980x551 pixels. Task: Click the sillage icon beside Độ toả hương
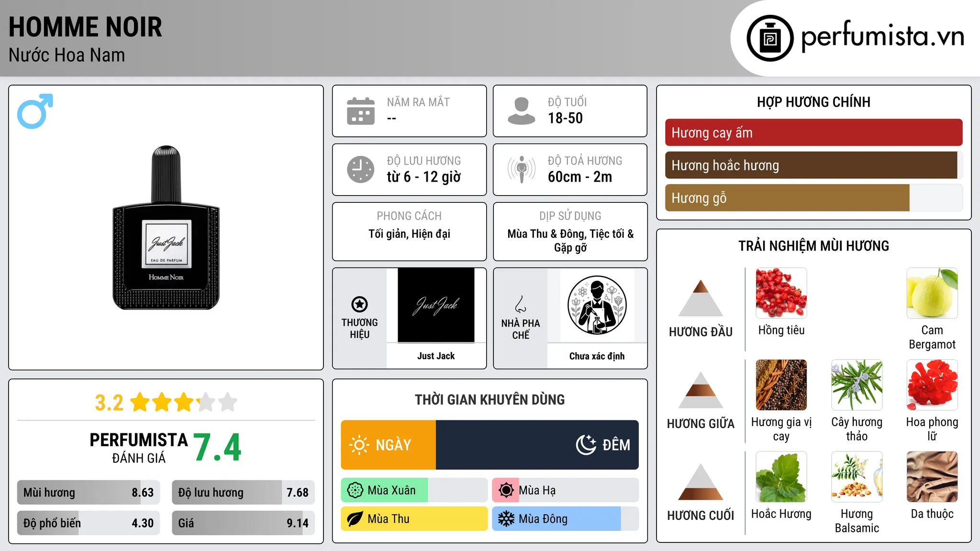point(521,169)
